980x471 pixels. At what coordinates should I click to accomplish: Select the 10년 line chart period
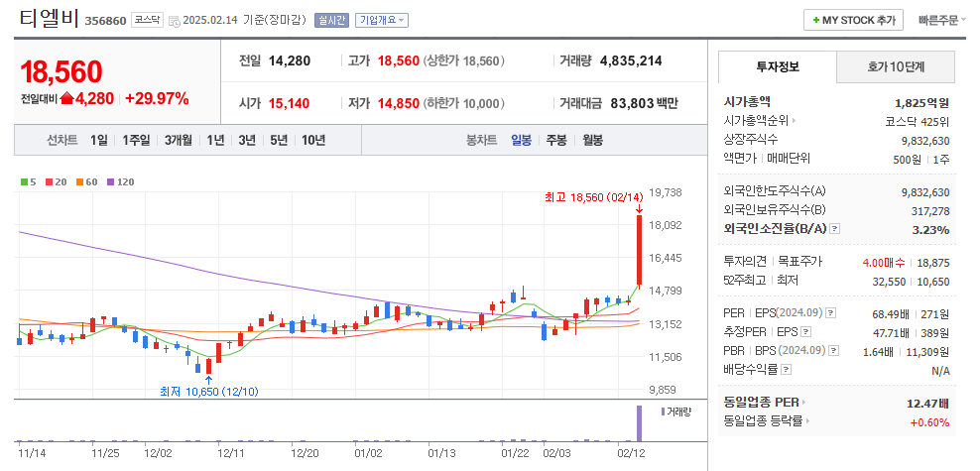313,140
